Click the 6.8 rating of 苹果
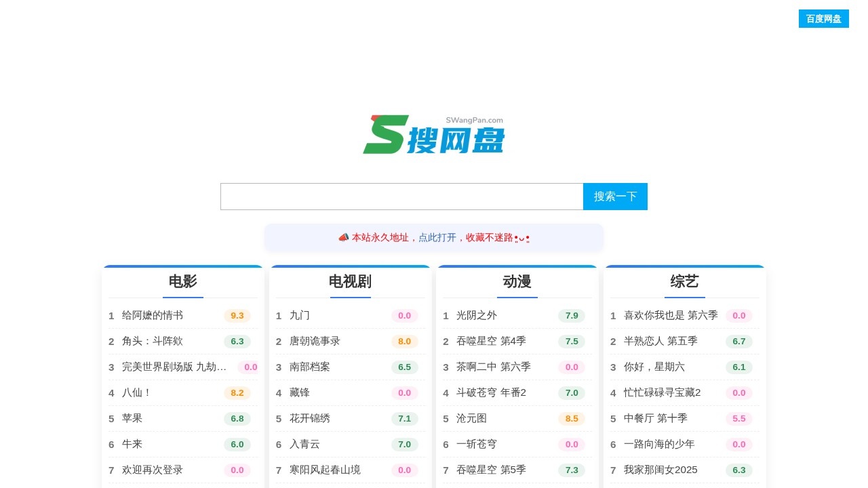 [237, 418]
